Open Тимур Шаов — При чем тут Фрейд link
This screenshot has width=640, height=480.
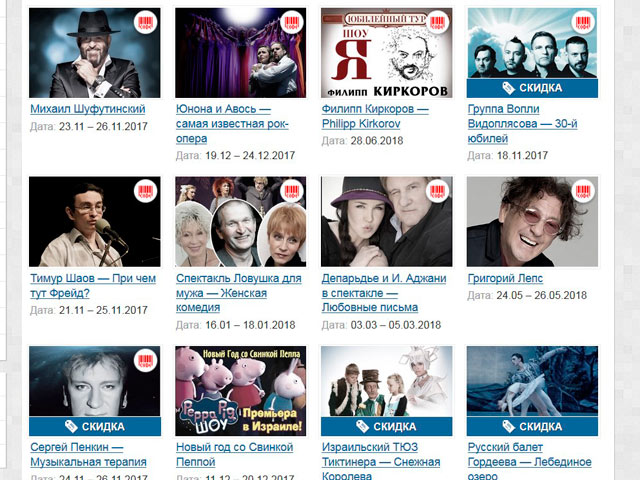tap(93, 286)
